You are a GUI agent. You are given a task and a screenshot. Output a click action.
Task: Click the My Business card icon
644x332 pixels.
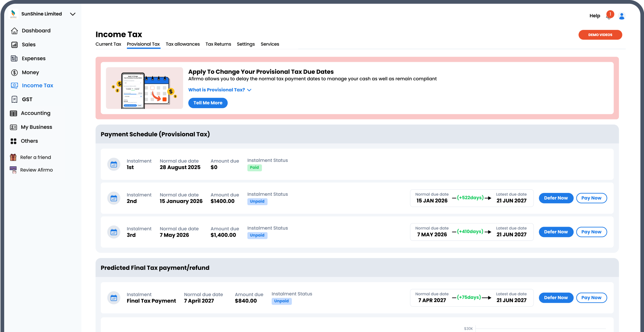tap(14, 127)
